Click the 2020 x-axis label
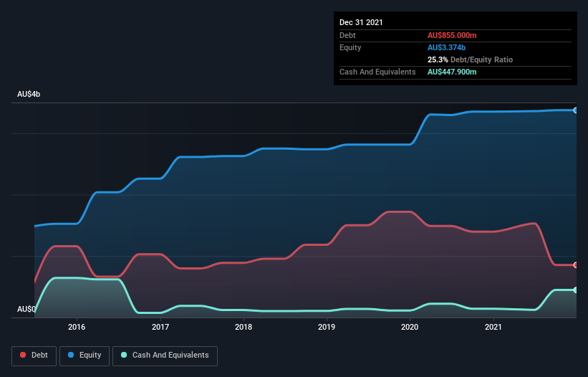Viewport: 588px width, 377px height. click(x=410, y=327)
